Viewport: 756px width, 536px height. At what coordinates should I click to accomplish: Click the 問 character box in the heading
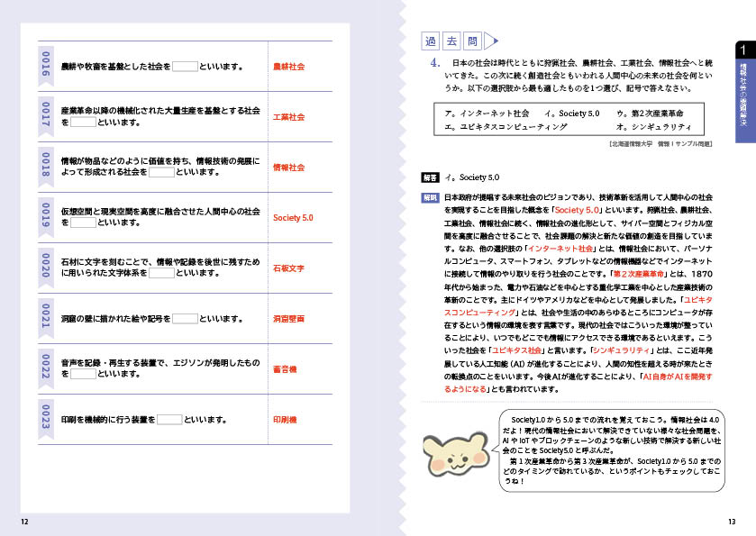coord(472,41)
